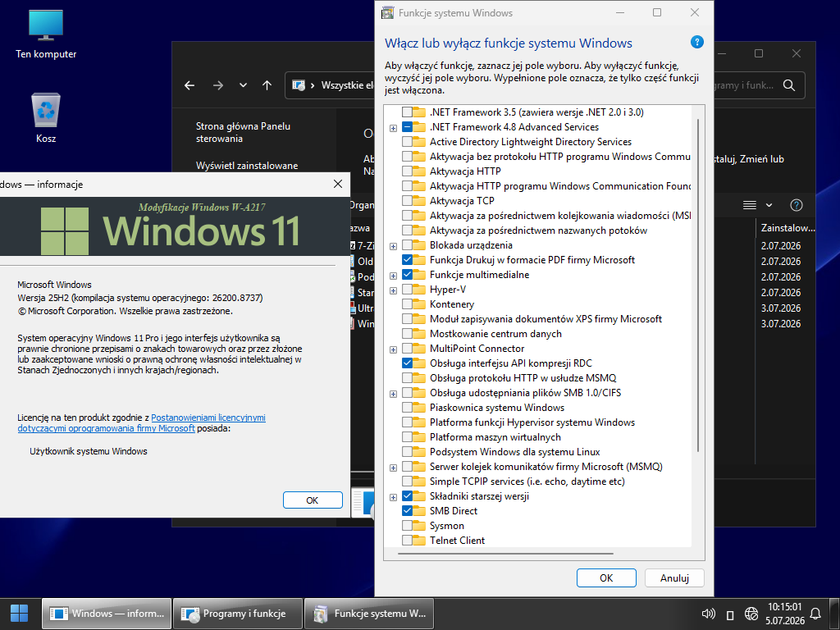This screenshot has height=630, width=840.
Task: Click folder icon of Blokada urządzenia row
Action: coord(419,245)
